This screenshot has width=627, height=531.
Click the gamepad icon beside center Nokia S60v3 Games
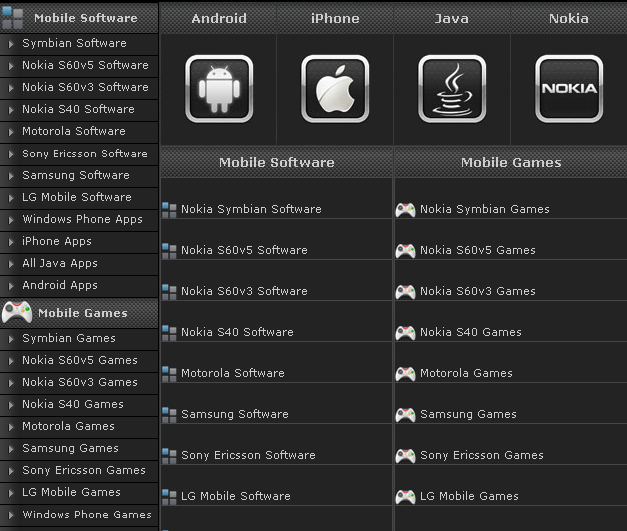405,292
